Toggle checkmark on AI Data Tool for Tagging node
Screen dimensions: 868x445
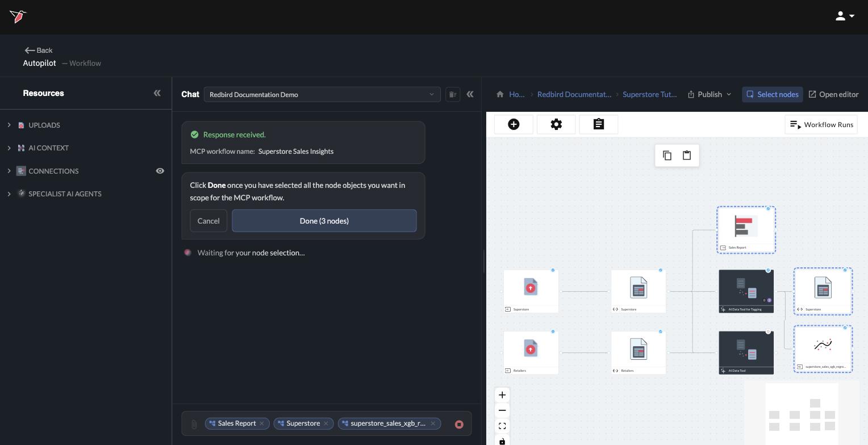coord(768,270)
